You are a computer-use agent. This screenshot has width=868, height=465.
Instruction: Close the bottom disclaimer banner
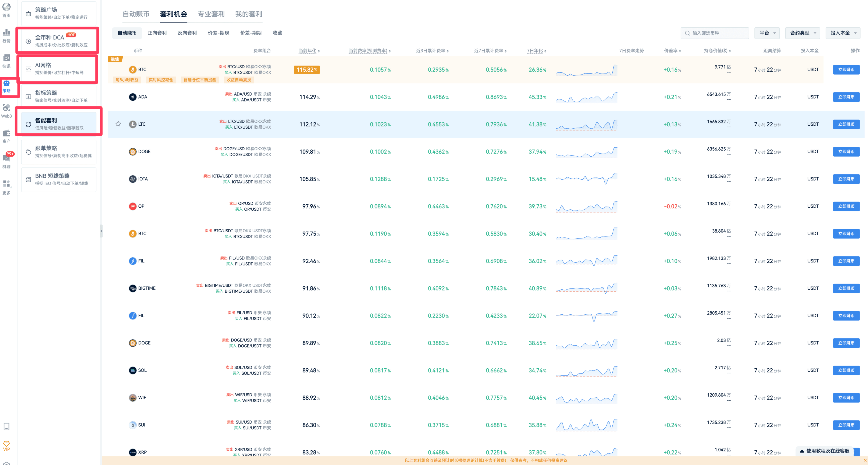click(x=865, y=460)
